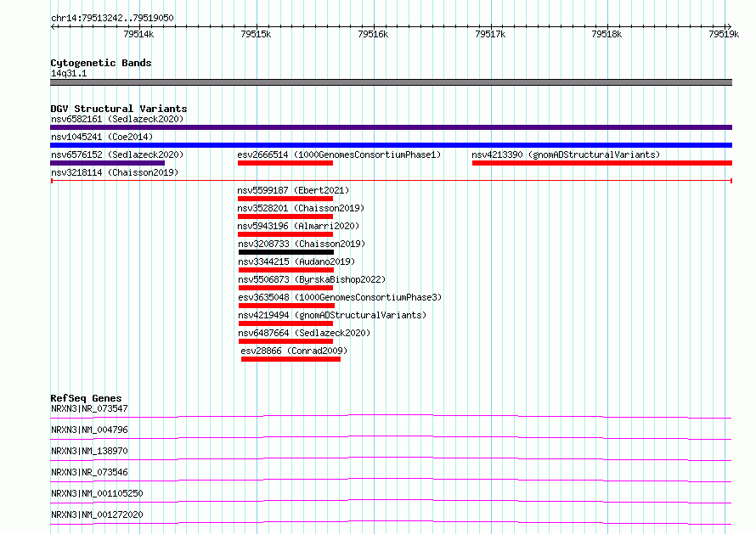Click the NRXN3|NR_073546 gene label
This screenshot has height=534, width=756.
[90, 472]
